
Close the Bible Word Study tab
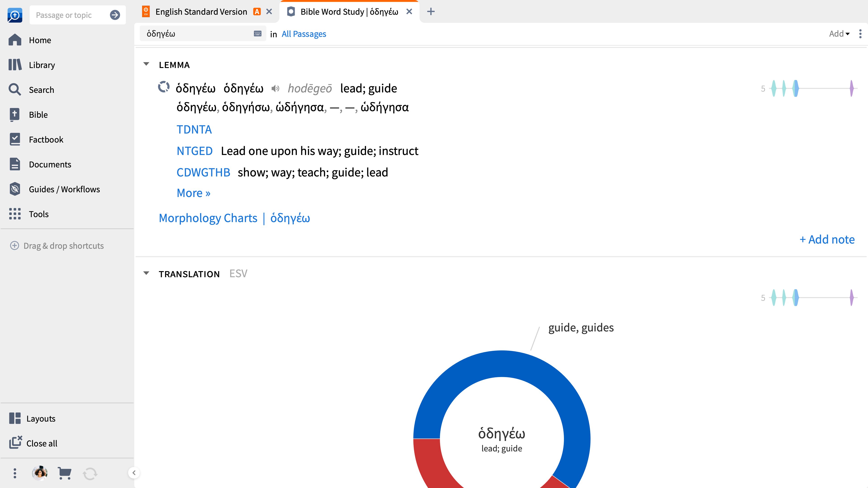coord(409,12)
